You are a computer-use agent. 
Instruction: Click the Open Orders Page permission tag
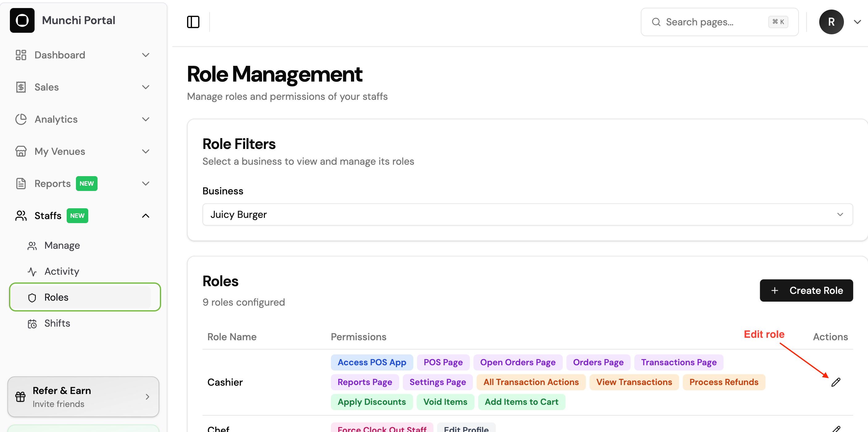coord(518,362)
